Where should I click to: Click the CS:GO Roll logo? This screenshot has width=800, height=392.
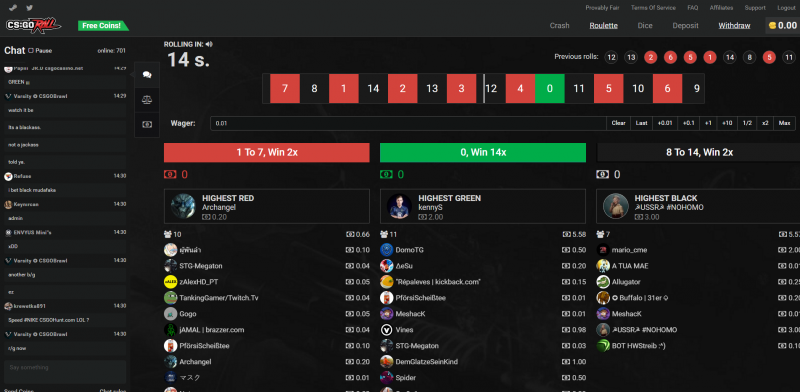tap(34, 26)
